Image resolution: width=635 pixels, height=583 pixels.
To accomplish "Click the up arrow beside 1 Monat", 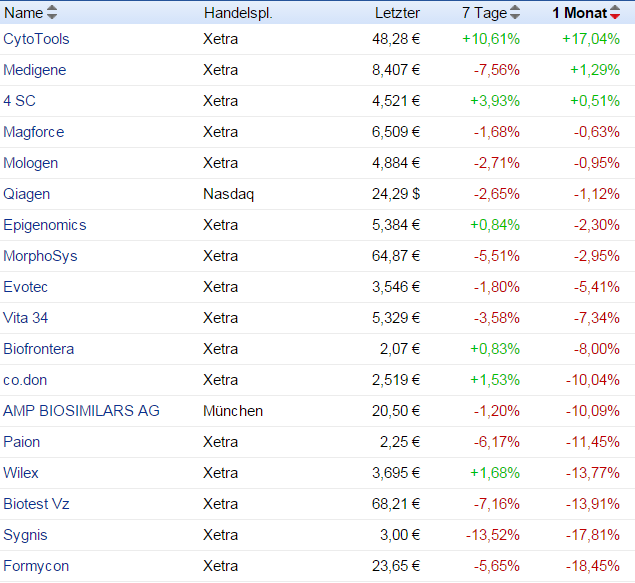I will click(615, 9).
